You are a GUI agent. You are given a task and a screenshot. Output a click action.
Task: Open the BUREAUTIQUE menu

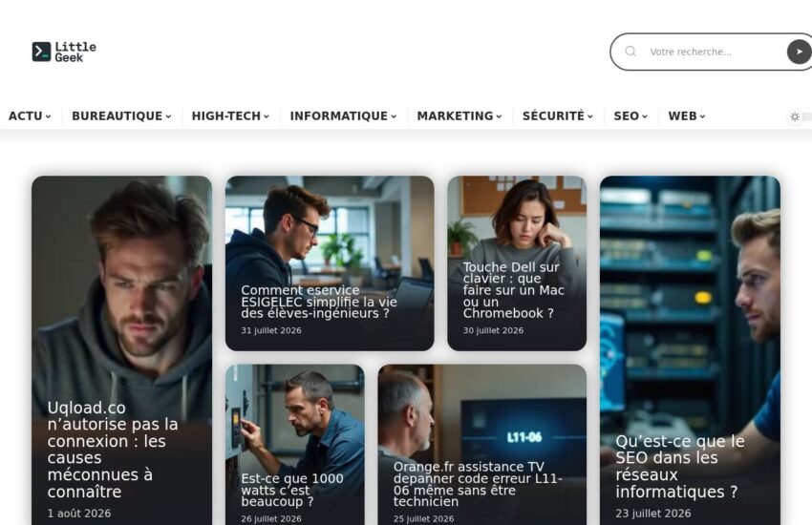[x=121, y=115]
